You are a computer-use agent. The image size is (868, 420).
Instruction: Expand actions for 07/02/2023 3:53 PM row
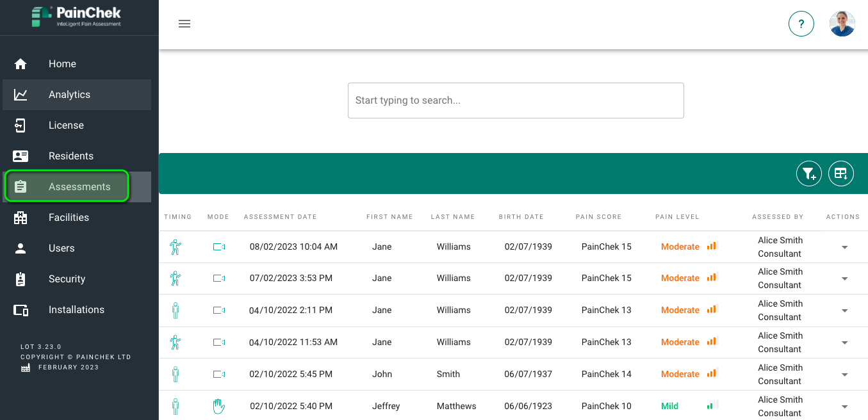click(844, 279)
